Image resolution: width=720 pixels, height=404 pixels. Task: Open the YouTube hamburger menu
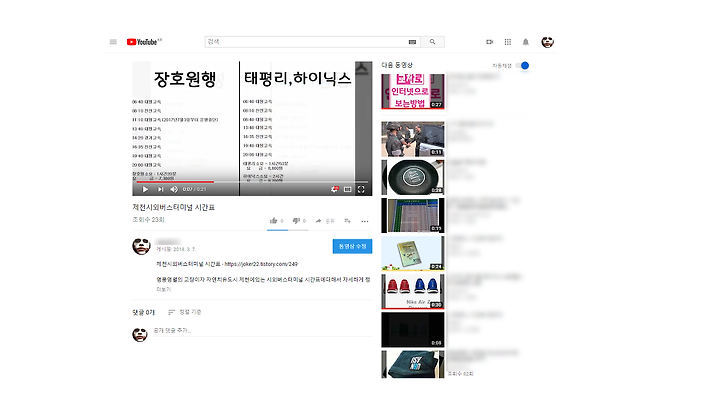[113, 42]
